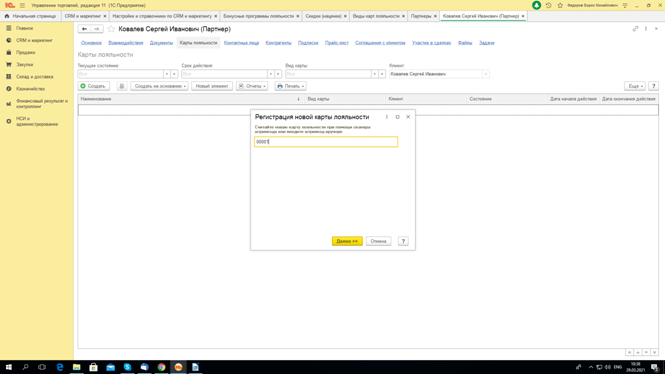
Task: Click the link icon at form top right
Action: (635, 28)
